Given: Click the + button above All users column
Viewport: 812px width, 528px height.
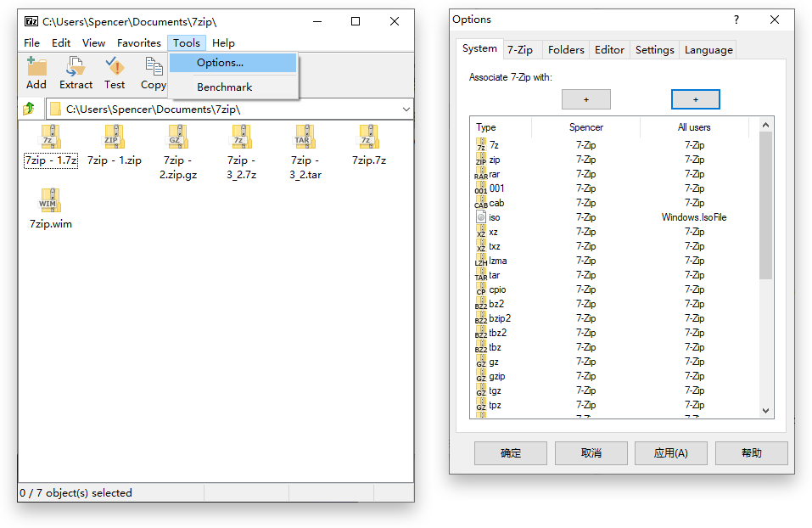Looking at the screenshot, I should (x=696, y=99).
